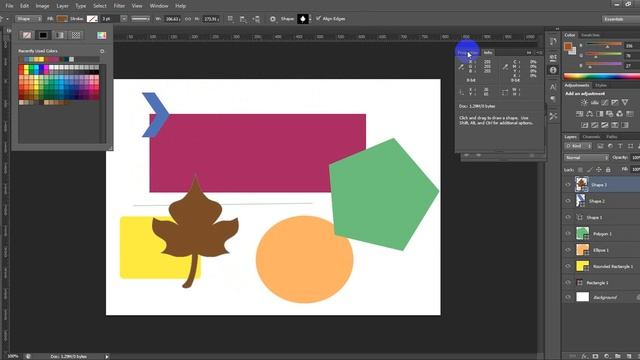Click the foreground color in Color panel
The height and width of the screenshot is (360, 640).
pyautogui.click(x=568, y=46)
